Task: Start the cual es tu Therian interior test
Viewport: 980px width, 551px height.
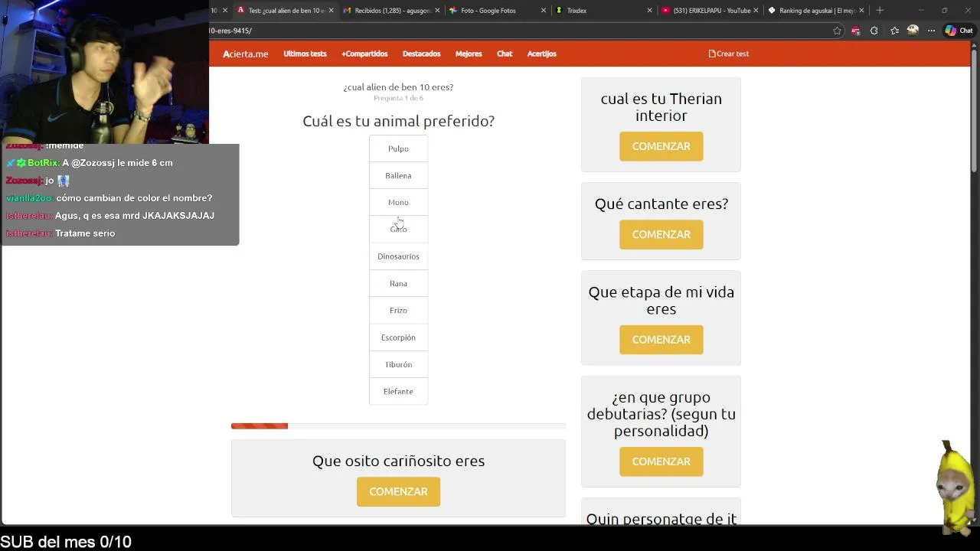Action: pos(661,146)
